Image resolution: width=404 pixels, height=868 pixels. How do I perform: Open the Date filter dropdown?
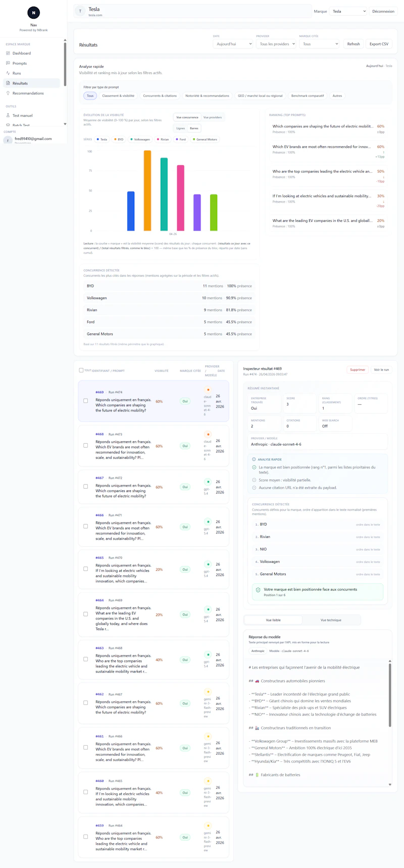[233, 44]
